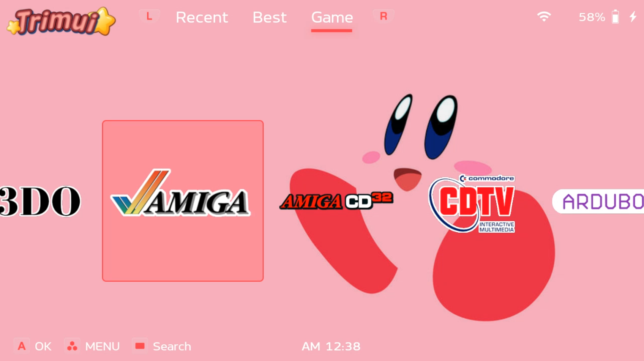Image resolution: width=644 pixels, height=361 pixels.
Task: Tap the three-dot MENU button icon
Action: coord(72,346)
